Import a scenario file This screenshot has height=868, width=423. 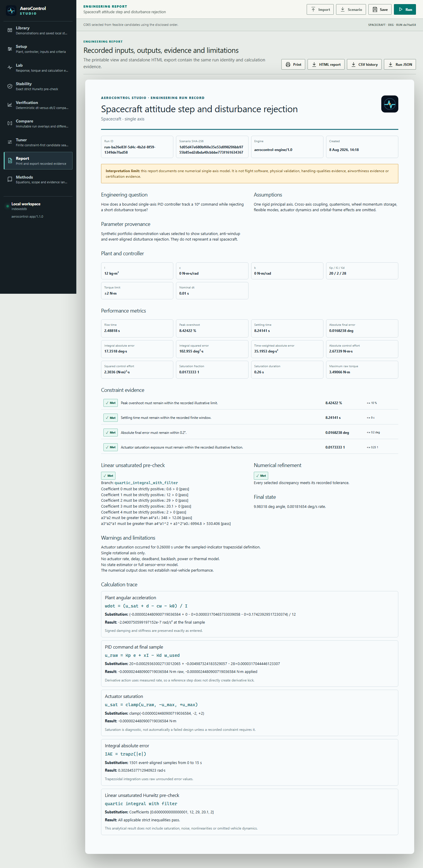tap(320, 9)
